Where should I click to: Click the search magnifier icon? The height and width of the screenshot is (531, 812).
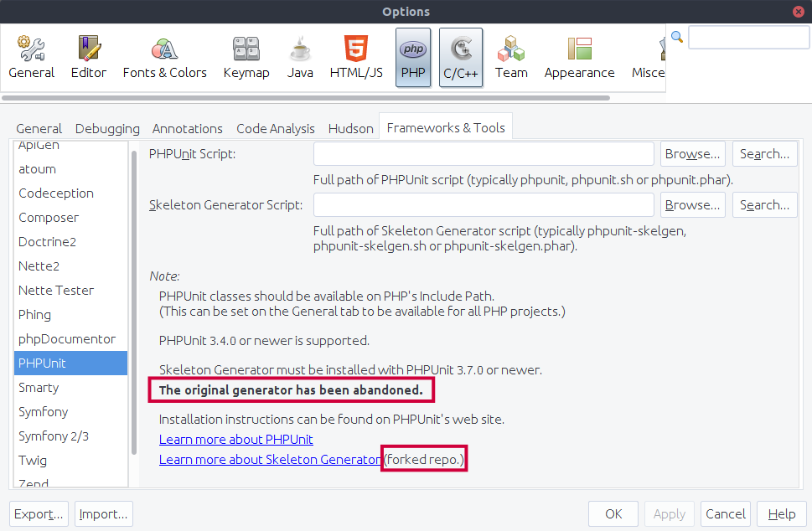coord(677,37)
